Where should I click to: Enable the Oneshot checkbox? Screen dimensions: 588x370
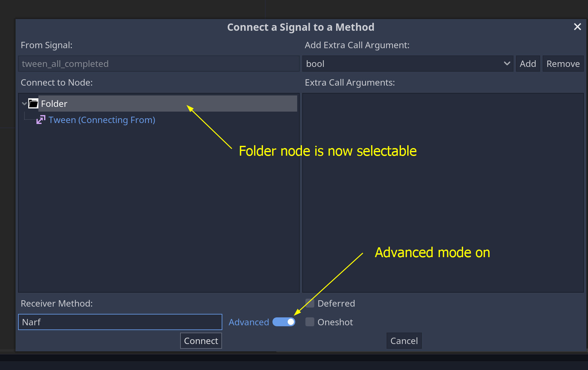click(x=310, y=322)
